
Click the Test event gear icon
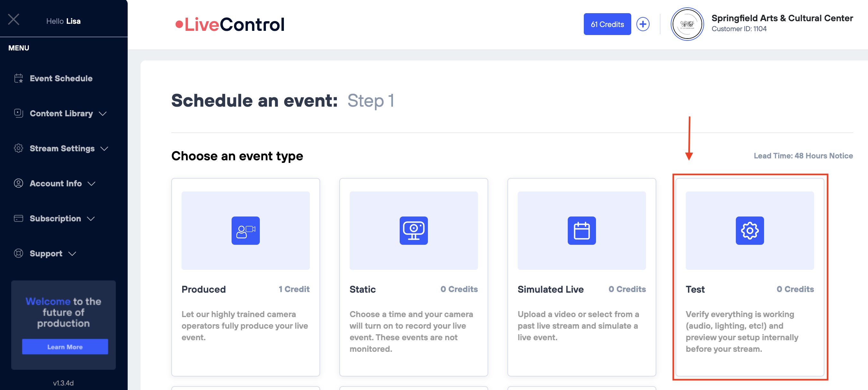tap(749, 230)
